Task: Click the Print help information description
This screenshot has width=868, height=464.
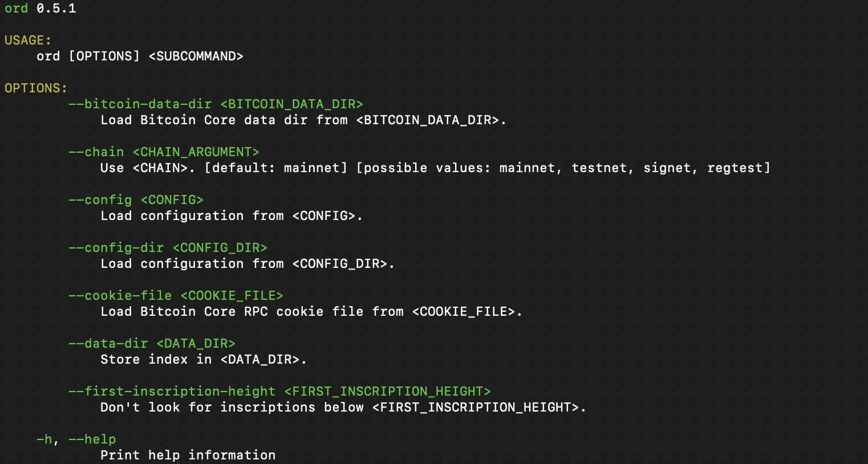Action: point(188,455)
